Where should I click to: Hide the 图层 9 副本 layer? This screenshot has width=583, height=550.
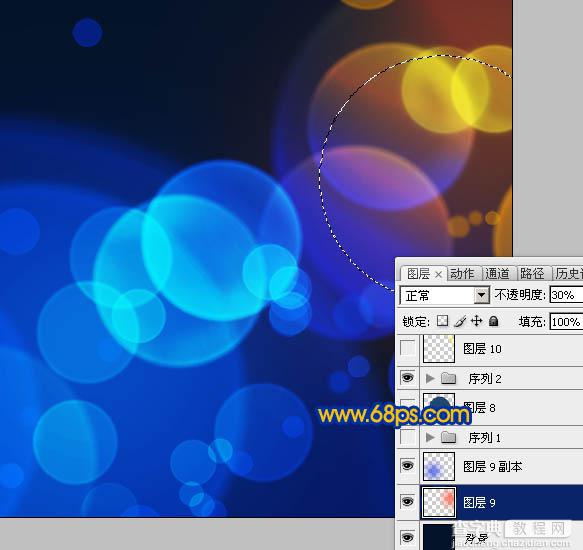408,466
